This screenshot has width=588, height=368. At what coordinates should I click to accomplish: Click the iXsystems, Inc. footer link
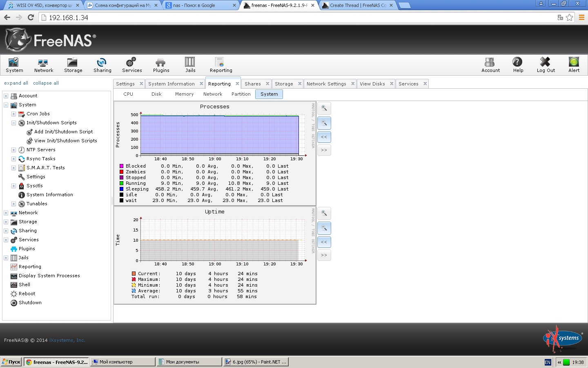[67, 340]
